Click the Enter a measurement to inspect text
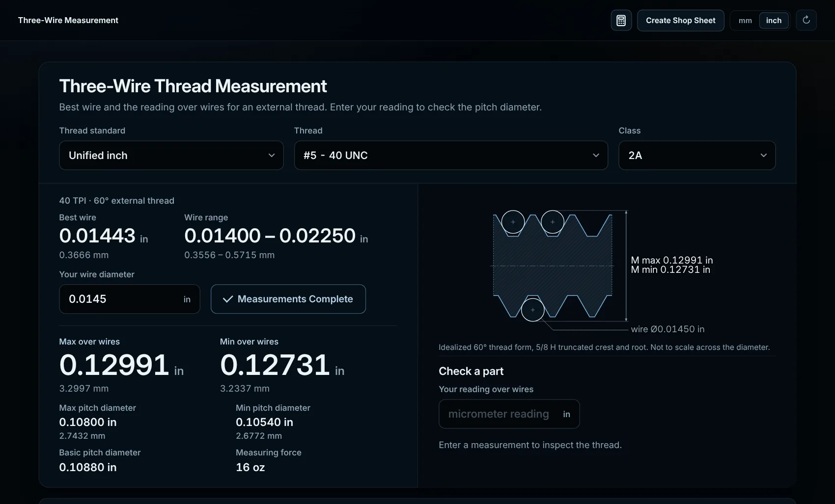The image size is (835, 504). coord(530,445)
